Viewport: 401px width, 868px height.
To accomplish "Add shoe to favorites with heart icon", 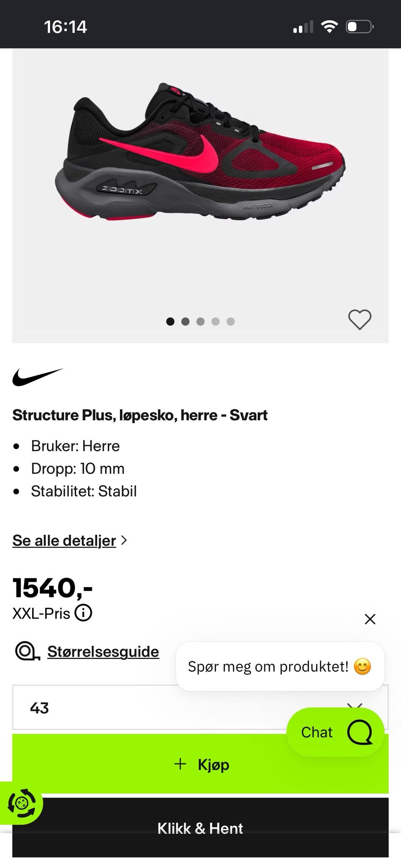I will click(360, 320).
